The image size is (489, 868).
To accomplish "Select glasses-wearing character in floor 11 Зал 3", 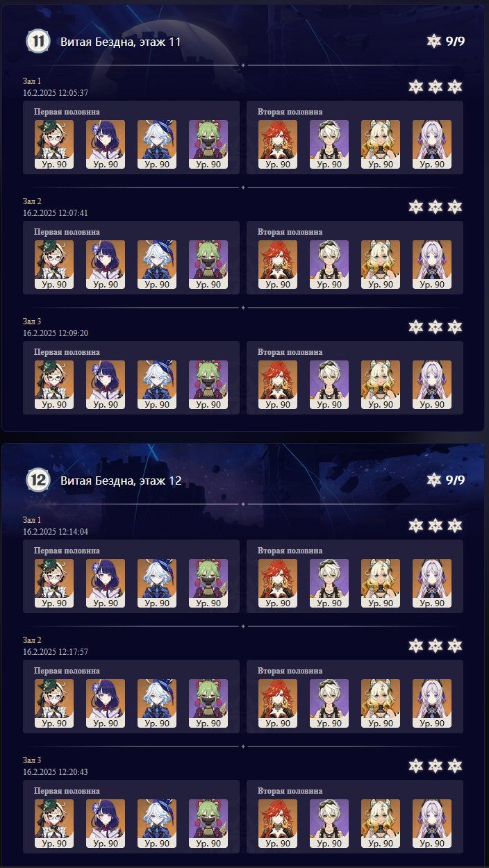I will [x=54, y=385].
